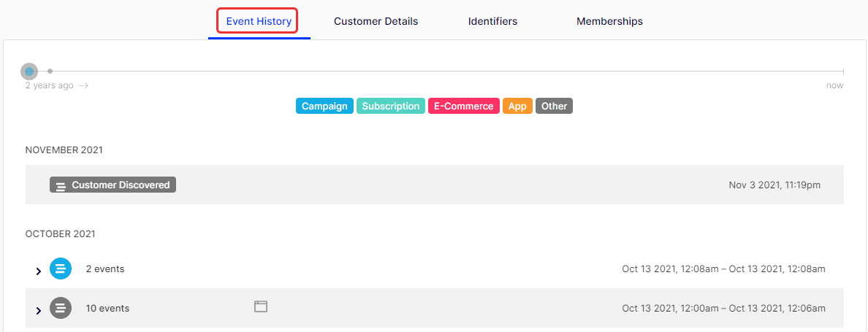Expand the 2 events group chevron
Viewport: 868px width, 332px height.
point(38,271)
